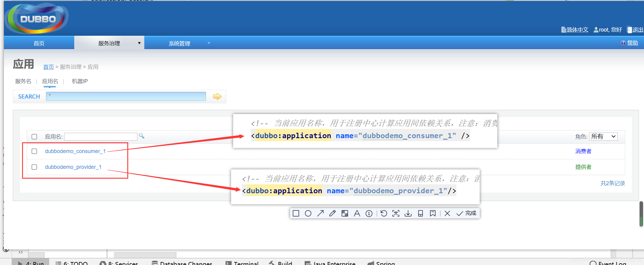This screenshot has width=644, height=265.
Task: Click the DUBBO logo
Action: tap(37, 18)
